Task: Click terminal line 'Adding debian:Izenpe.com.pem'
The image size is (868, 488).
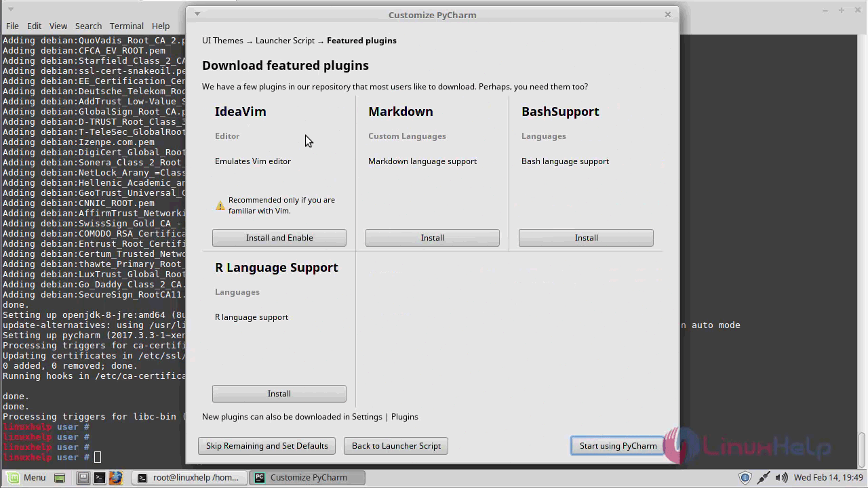Action: click(x=79, y=142)
